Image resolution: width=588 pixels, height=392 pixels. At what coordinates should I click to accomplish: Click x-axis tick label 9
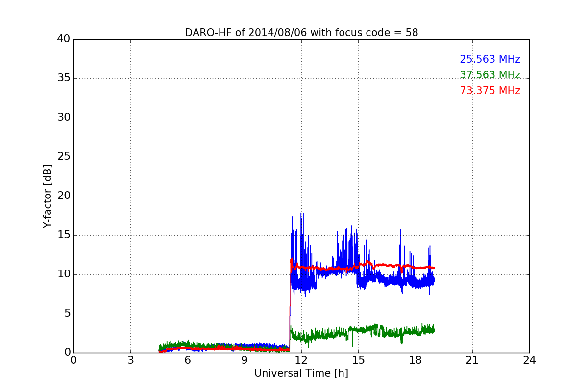[245, 360]
